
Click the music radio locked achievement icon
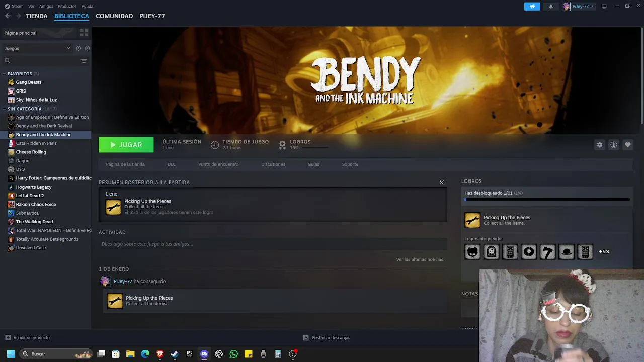(x=491, y=251)
